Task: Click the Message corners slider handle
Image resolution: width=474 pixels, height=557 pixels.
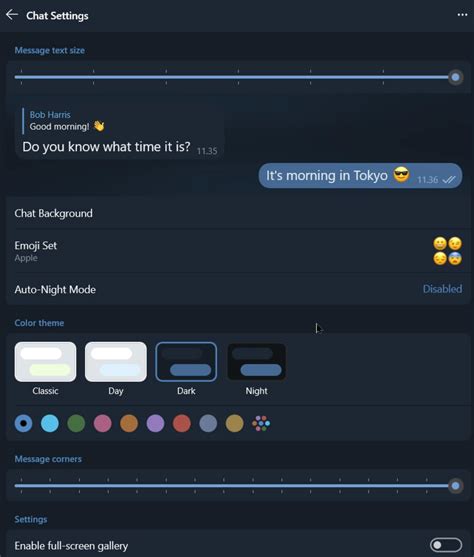Action: click(456, 486)
